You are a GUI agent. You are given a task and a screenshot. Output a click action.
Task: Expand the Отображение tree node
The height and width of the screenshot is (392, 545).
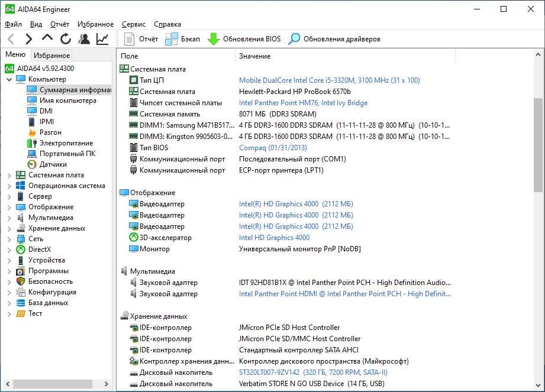9,208
